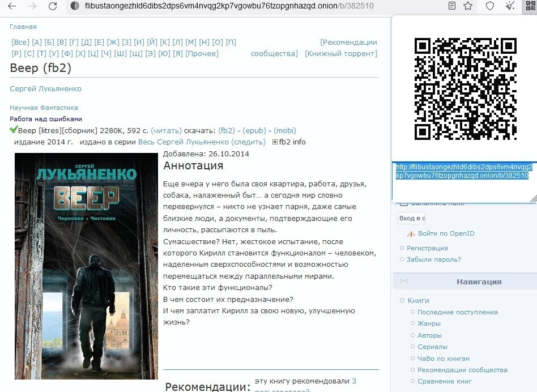Toggle the QR code toolbar icon
This screenshot has height=392, width=537.
530,6
